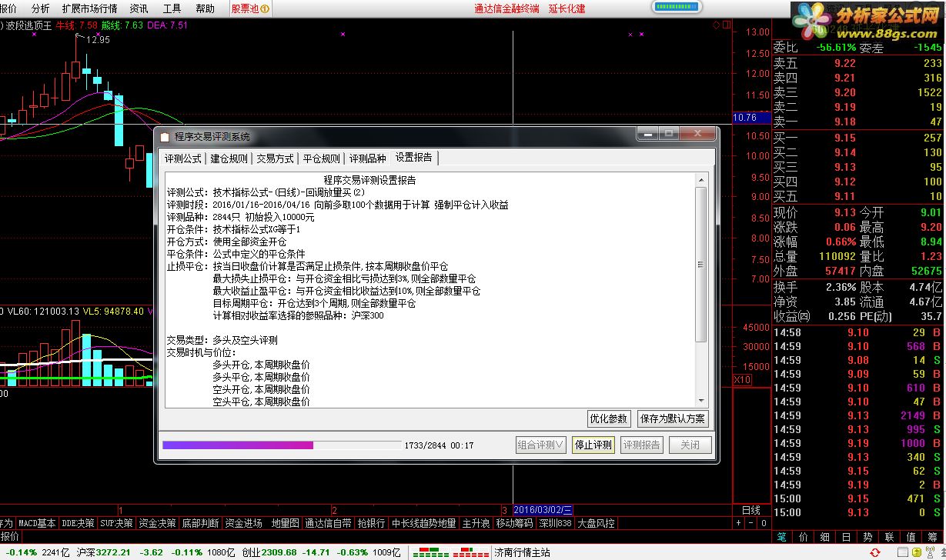Expand the 组合评测 dropdown button
Screen dimensions: 946x560
click(x=541, y=445)
